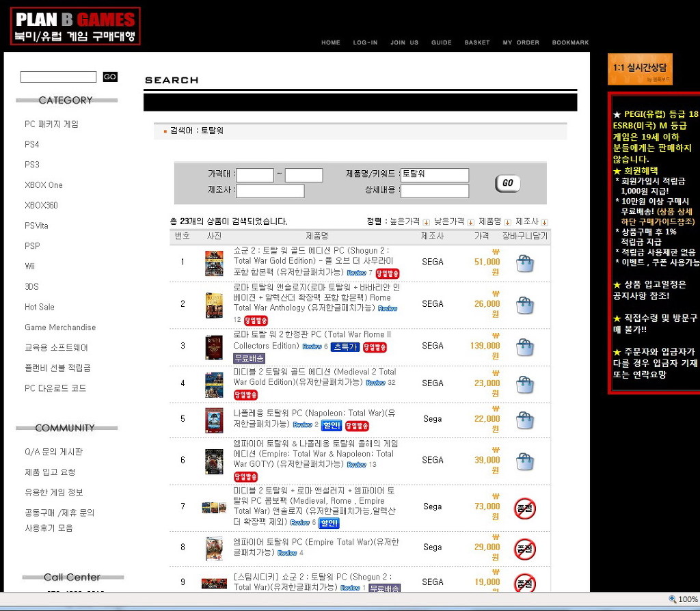The height and width of the screenshot is (611, 700).
Task: Add Shogun 2 Gold Edition to basket
Action: (524, 263)
